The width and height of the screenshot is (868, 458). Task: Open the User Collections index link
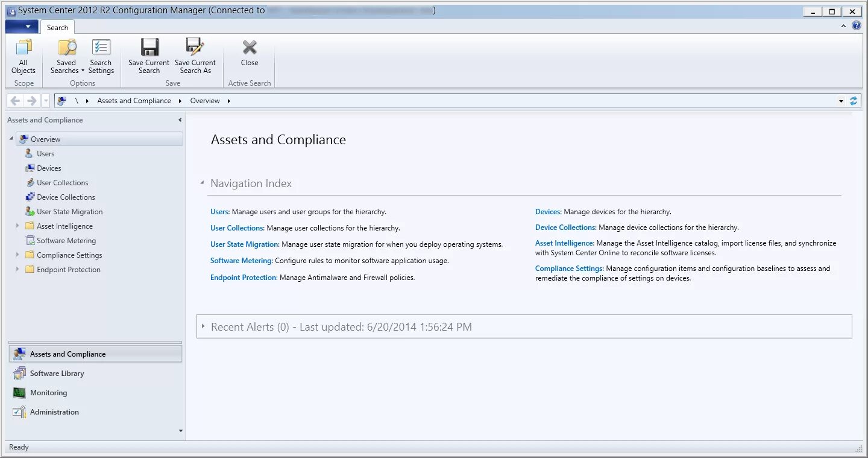pos(237,228)
